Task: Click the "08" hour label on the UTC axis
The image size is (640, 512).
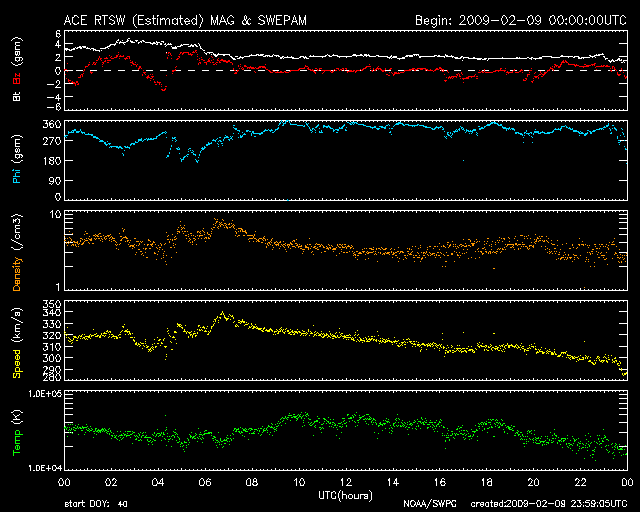Action: 252,483
